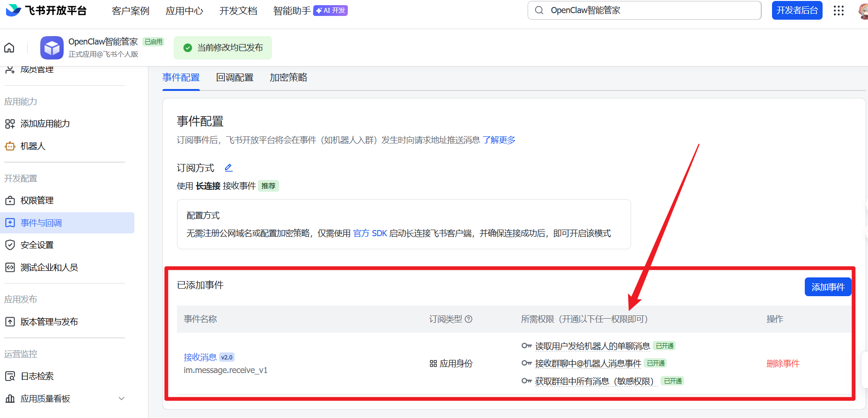The height and width of the screenshot is (418, 868).
Task: Click the 权限管理 sidebar icon
Action: tap(10, 201)
